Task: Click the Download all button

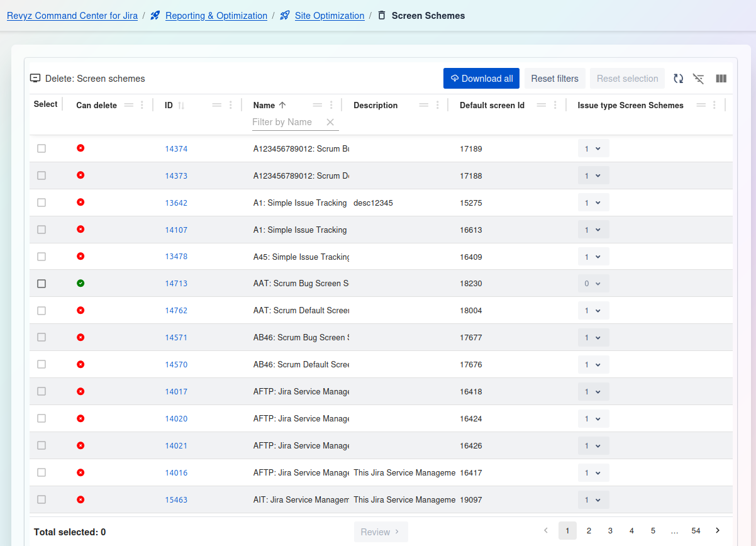Action: point(481,79)
